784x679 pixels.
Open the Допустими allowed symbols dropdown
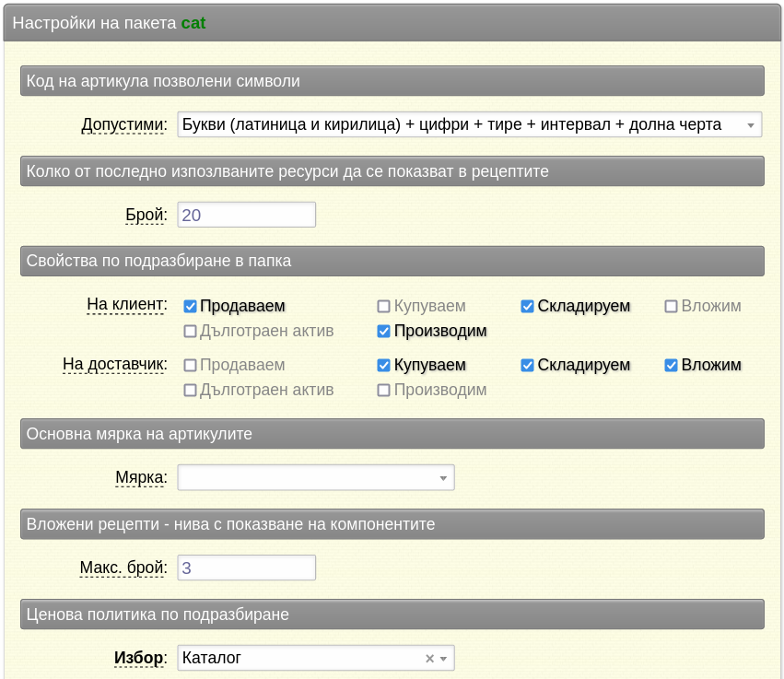[470, 124]
